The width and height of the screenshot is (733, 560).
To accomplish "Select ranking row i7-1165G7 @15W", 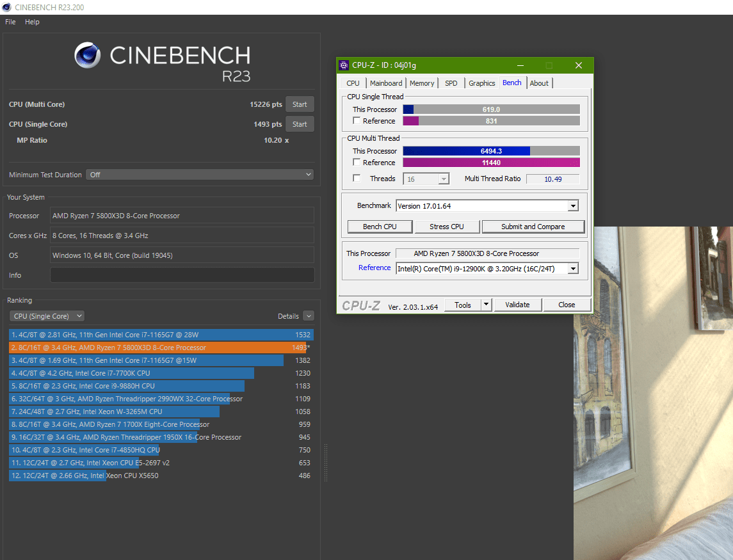I will click(x=161, y=360).
